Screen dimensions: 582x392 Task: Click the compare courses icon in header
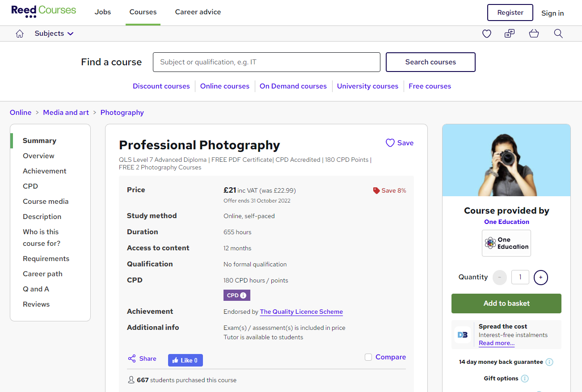[x=510, y=34]
